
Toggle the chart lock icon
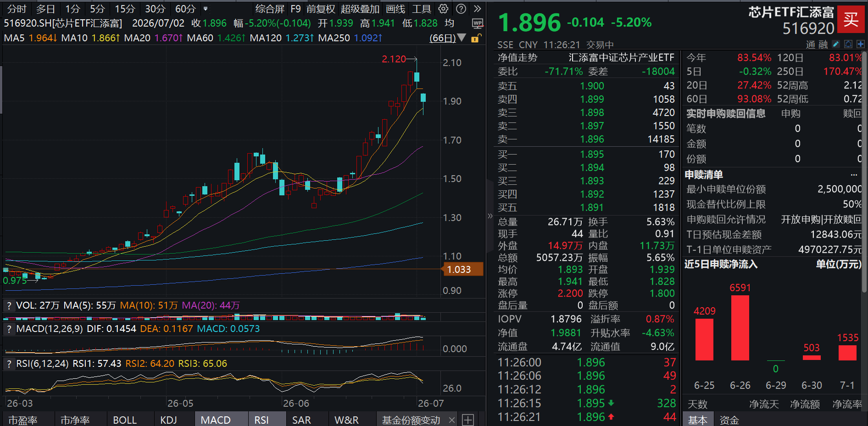(x=476, y=38)
